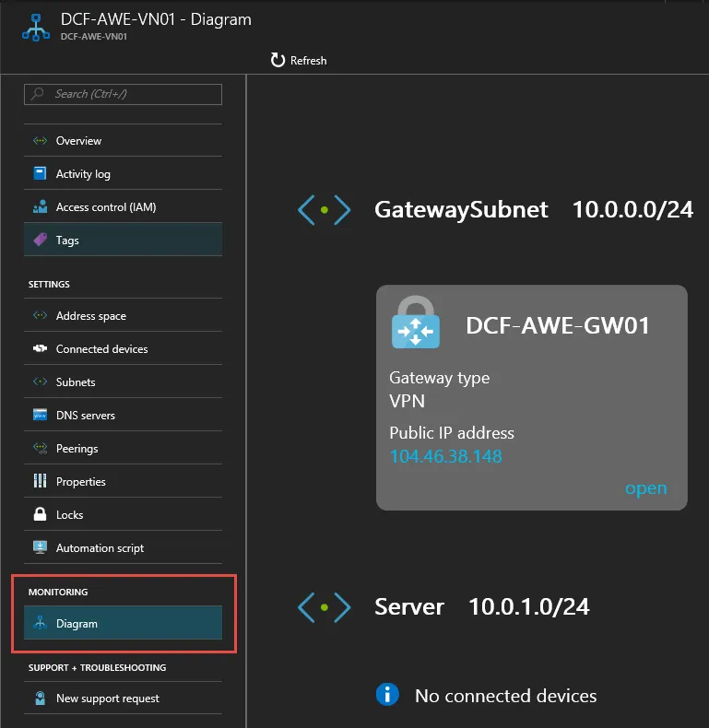Click the public IP address 104.46.38.148 link
Viewport: 709px width, 728px height.
445,456
